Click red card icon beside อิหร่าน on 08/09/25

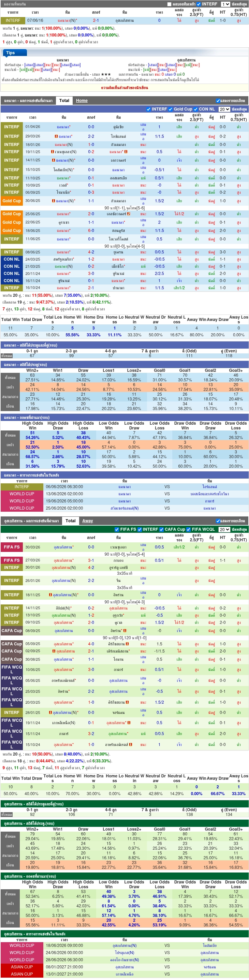(125, 631)
